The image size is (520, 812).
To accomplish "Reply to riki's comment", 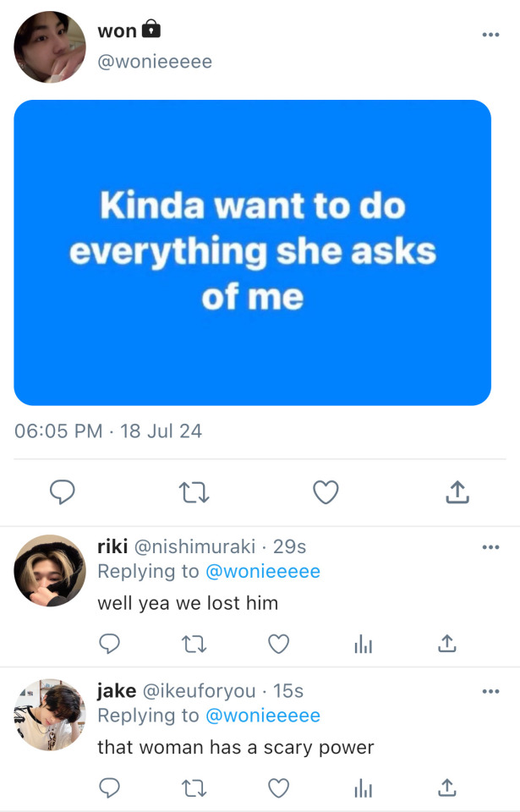I will [109, 645].
